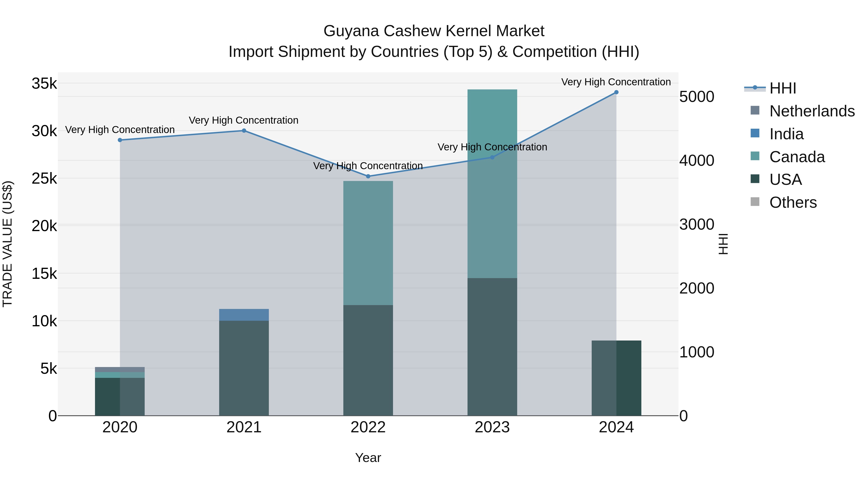Click the 2020 x-axis label
This screenshot has height=488, width=868.
[120, 427]
